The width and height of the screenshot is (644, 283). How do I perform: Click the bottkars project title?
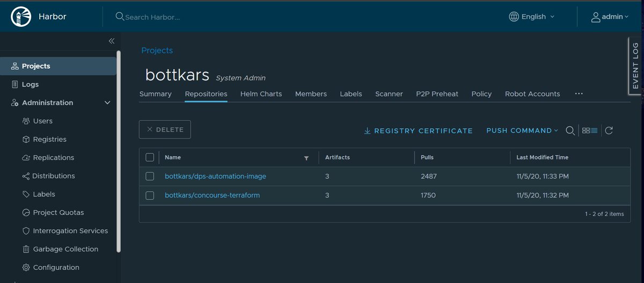pos(177,75)
